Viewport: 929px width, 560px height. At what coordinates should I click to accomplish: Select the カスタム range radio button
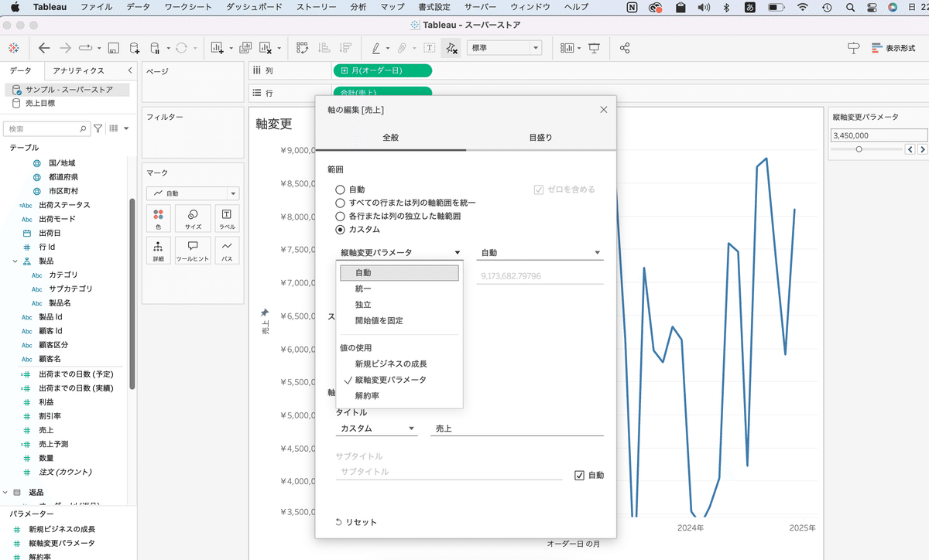click(340, 230)
